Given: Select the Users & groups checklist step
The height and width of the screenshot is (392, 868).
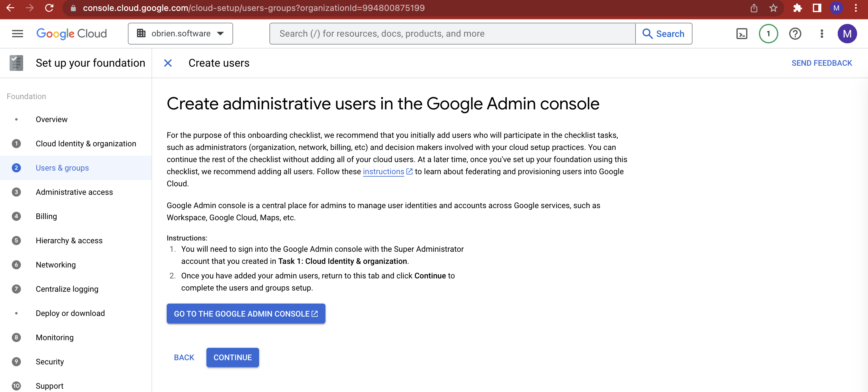Looking at the screenshot, I should pos(62,168).
